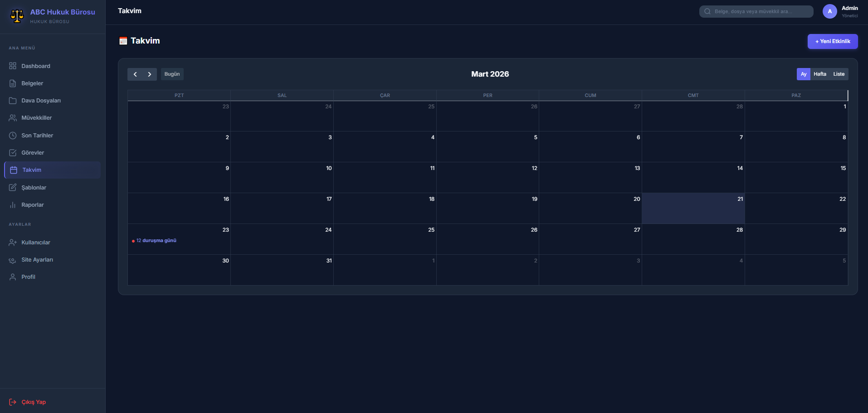
Task: Go to next month with right chevron
Action: point(150,74)
